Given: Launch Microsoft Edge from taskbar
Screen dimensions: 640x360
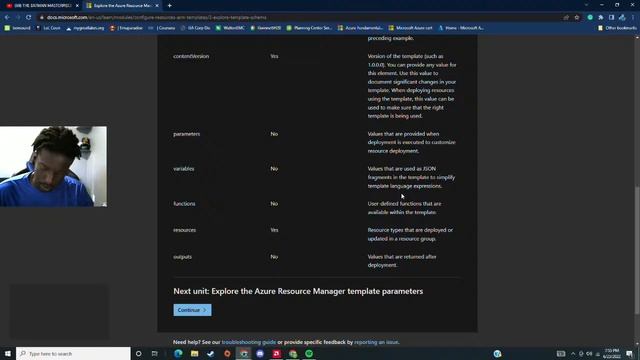Looking at the screenshot, I should pos(178,353).
